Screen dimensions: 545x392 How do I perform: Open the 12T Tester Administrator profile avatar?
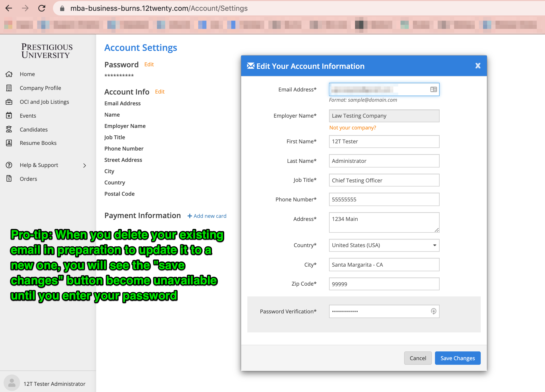(12, 383)
